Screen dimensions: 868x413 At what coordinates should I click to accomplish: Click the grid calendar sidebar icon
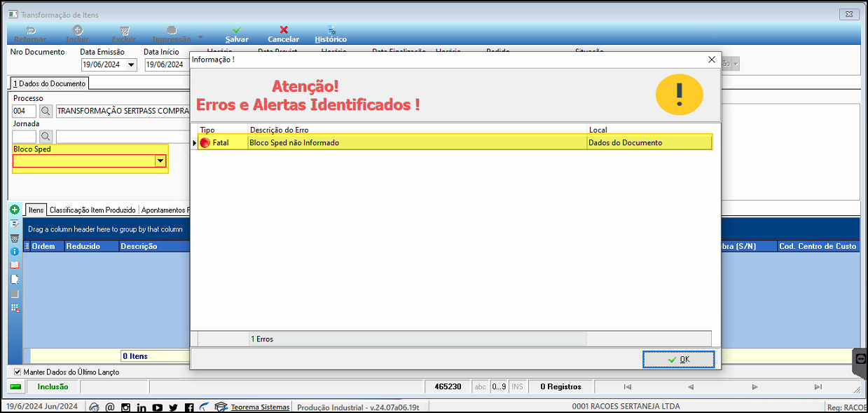pyautogui.click(x=15, y=308)
